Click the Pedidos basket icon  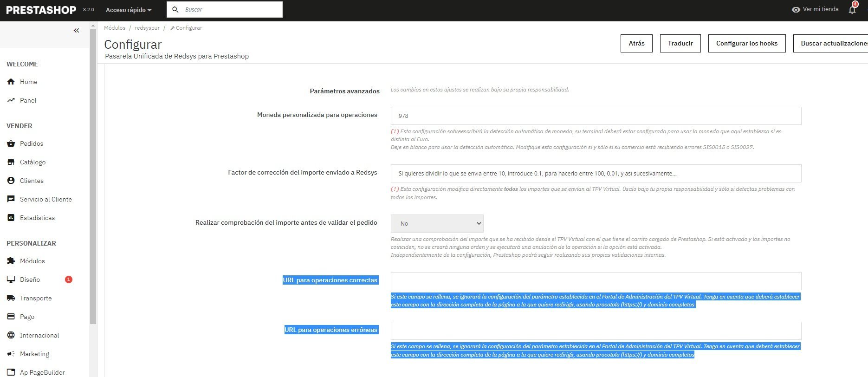(11, 143)
